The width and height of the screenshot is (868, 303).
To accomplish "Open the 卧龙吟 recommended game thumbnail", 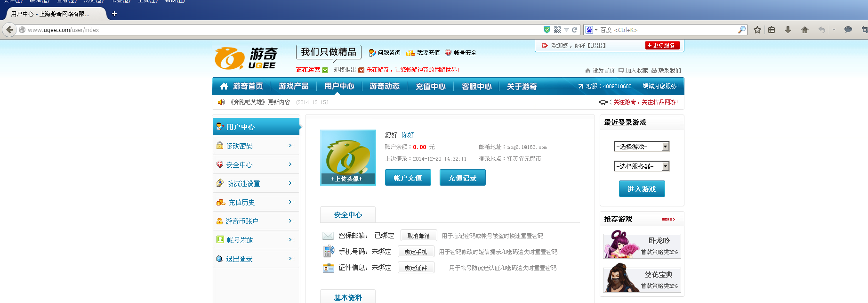I will click(x=642, y=244).
